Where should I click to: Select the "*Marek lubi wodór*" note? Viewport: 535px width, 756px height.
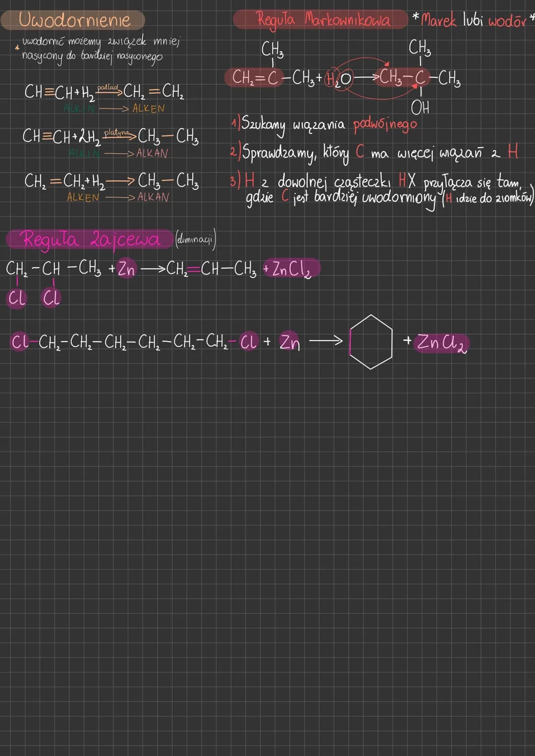point(473,20)
